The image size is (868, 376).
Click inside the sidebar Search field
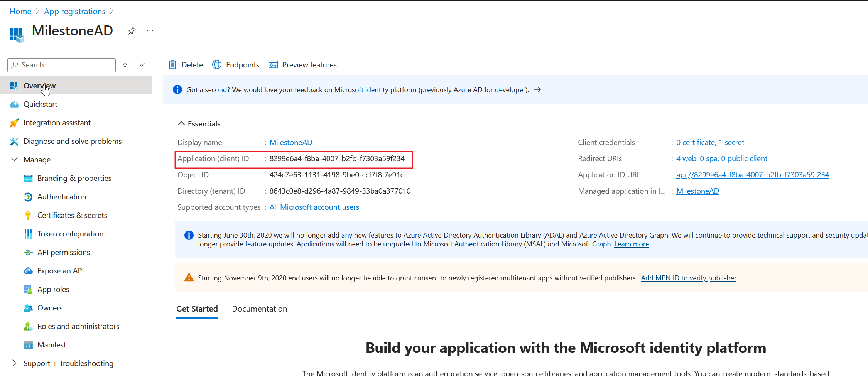tap(61, 65)
